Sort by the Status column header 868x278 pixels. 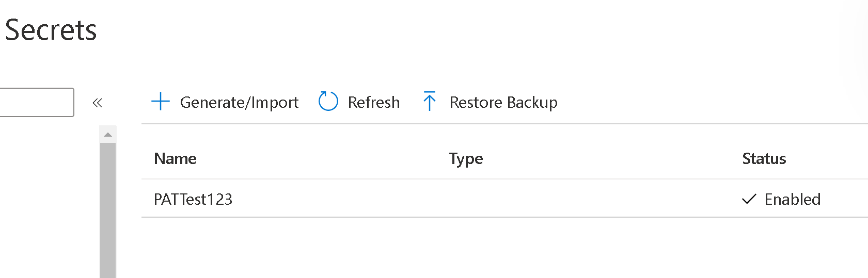pos(764,158)
